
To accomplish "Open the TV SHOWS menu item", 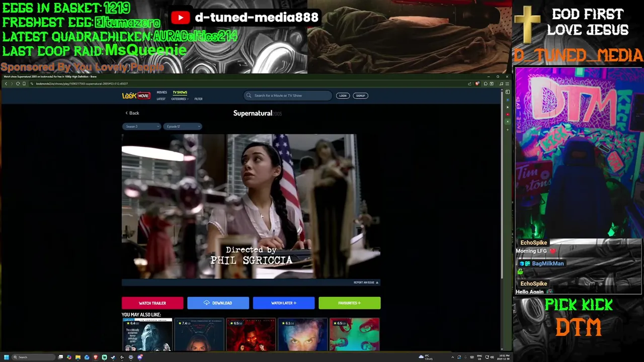I will (x=180, y=93).
